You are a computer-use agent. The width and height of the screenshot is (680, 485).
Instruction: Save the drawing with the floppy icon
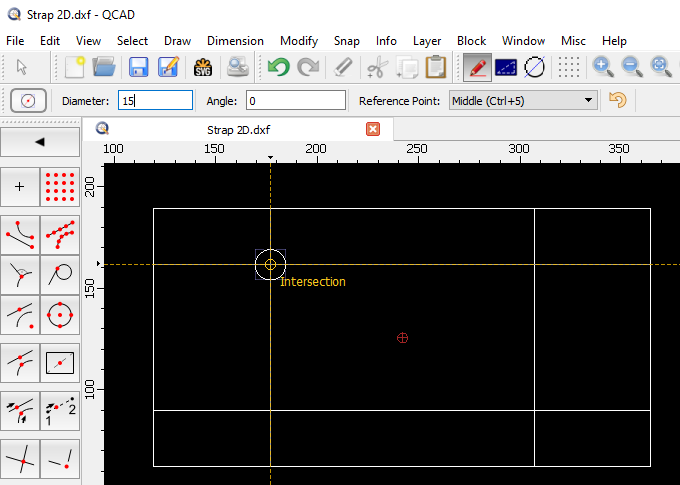138,67
